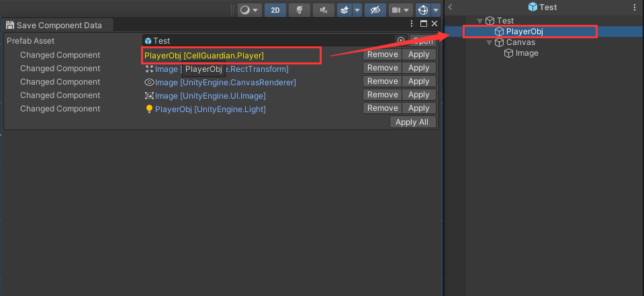
Task: Maximize the Save Component Data window
Action: (x=424, y=23)
